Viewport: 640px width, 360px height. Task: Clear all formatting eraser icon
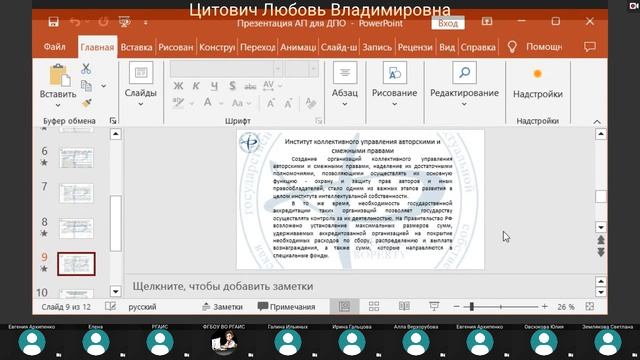coord(311,103)
